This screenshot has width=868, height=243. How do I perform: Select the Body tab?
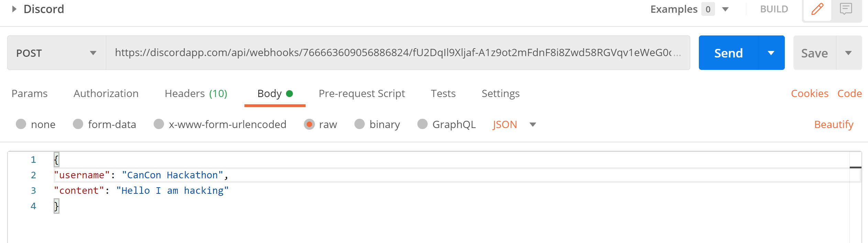click(x=275, y=94)
